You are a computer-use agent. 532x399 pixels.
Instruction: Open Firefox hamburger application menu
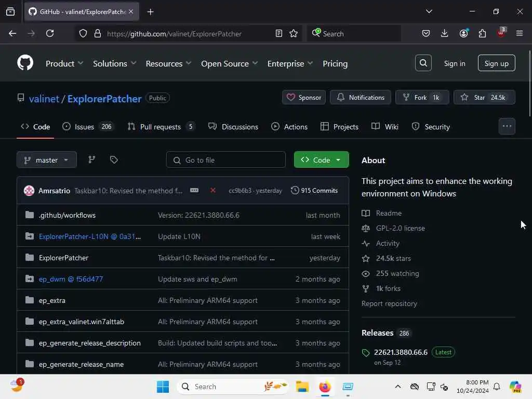tap(519, 33)
